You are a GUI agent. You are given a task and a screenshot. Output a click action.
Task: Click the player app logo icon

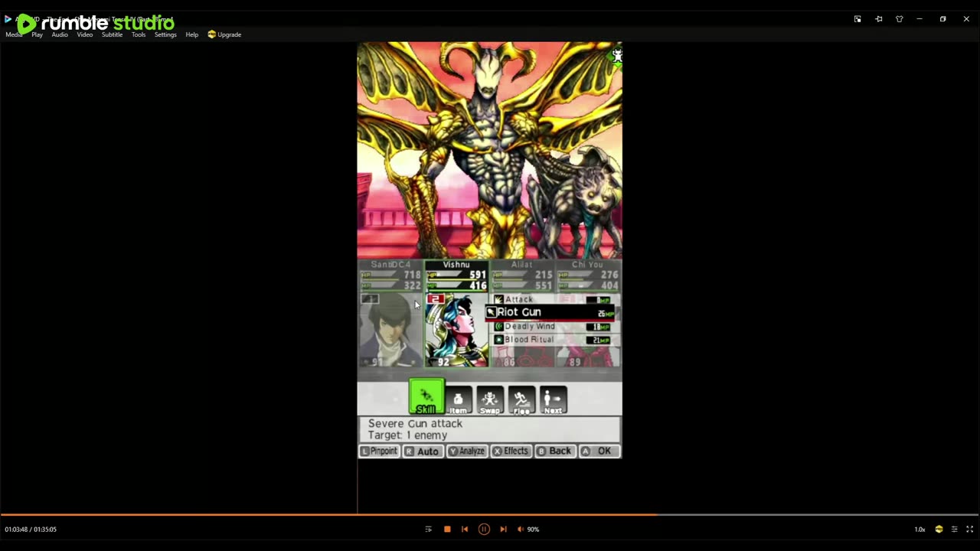click(8, 19)
